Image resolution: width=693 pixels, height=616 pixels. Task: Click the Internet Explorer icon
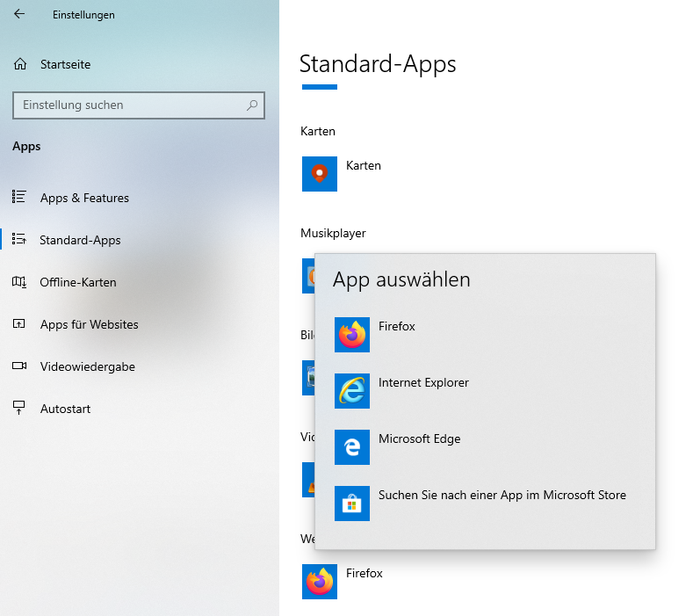(352, 391)
